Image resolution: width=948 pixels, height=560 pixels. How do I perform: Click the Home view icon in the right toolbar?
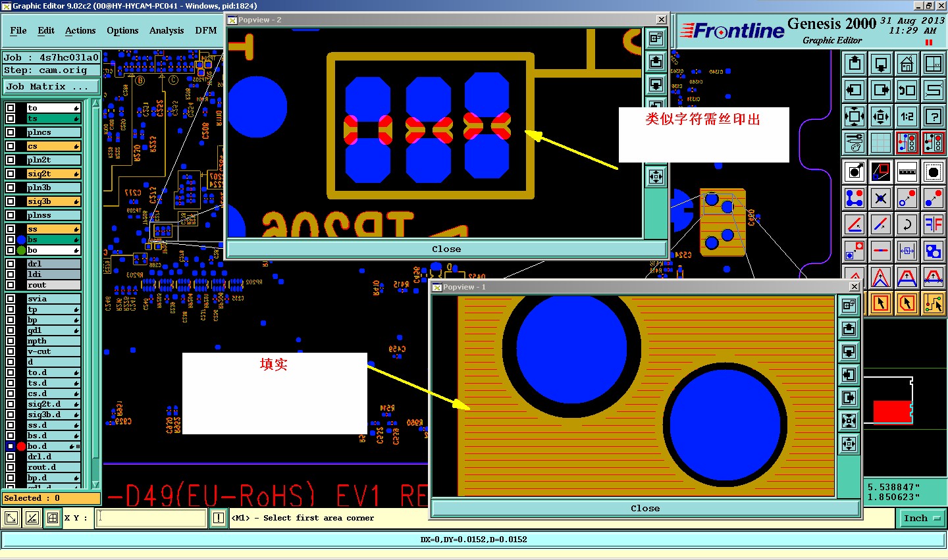907,64
